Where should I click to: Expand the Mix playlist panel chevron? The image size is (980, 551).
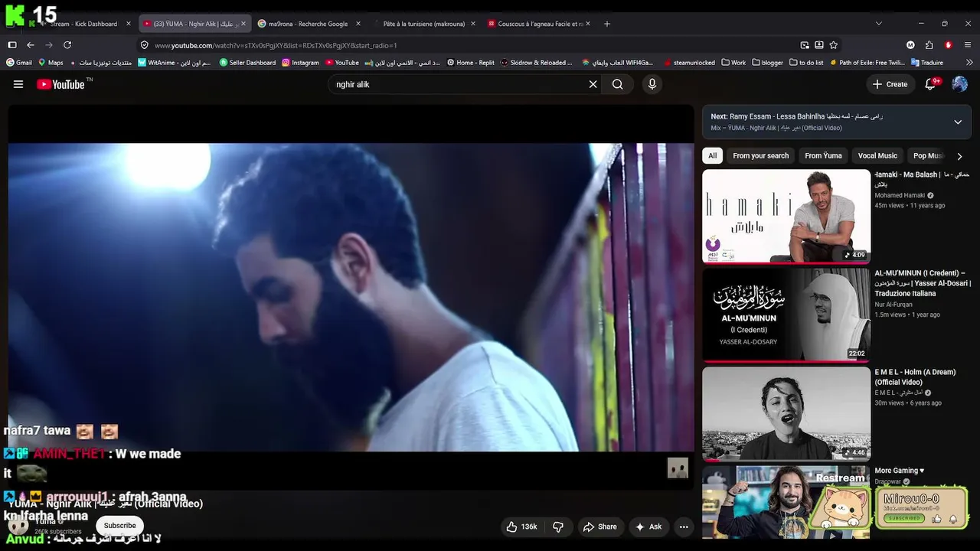pyautogui.click(x=958, y=122)
